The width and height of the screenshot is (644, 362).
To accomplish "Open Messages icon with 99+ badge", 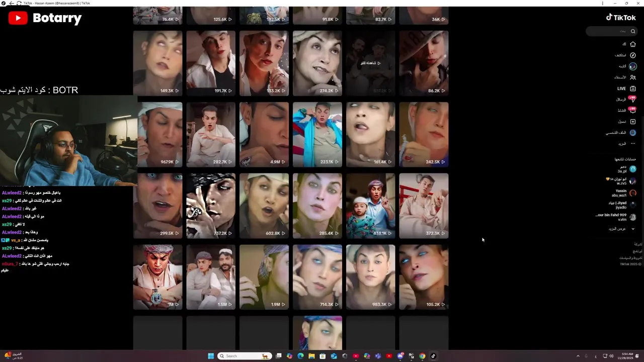I will click(x=633, y=99).
